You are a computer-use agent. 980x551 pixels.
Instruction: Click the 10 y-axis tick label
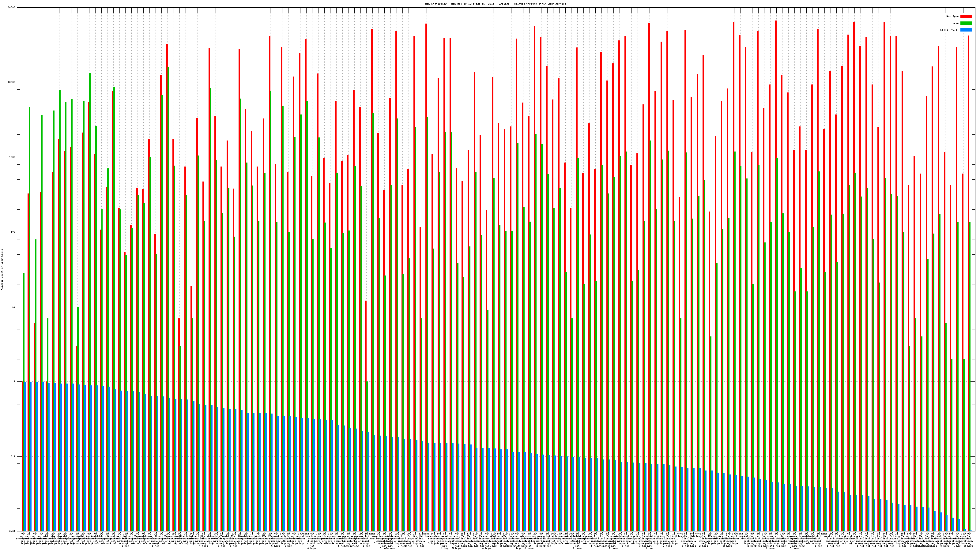pos(14,307)
